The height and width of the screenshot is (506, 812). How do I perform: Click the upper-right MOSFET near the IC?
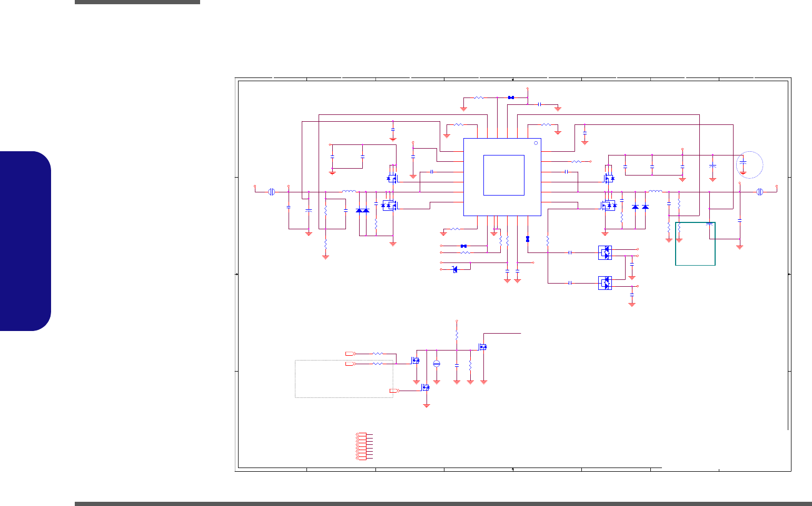point(609,178)
